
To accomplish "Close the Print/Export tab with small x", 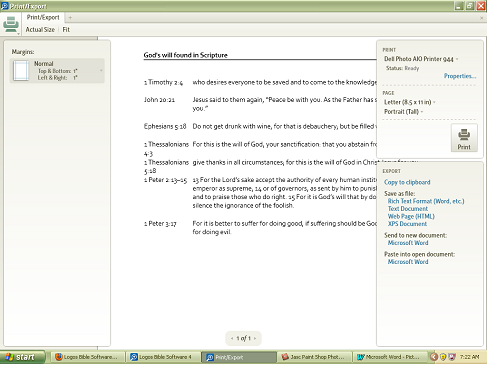I will pos(481,18).
